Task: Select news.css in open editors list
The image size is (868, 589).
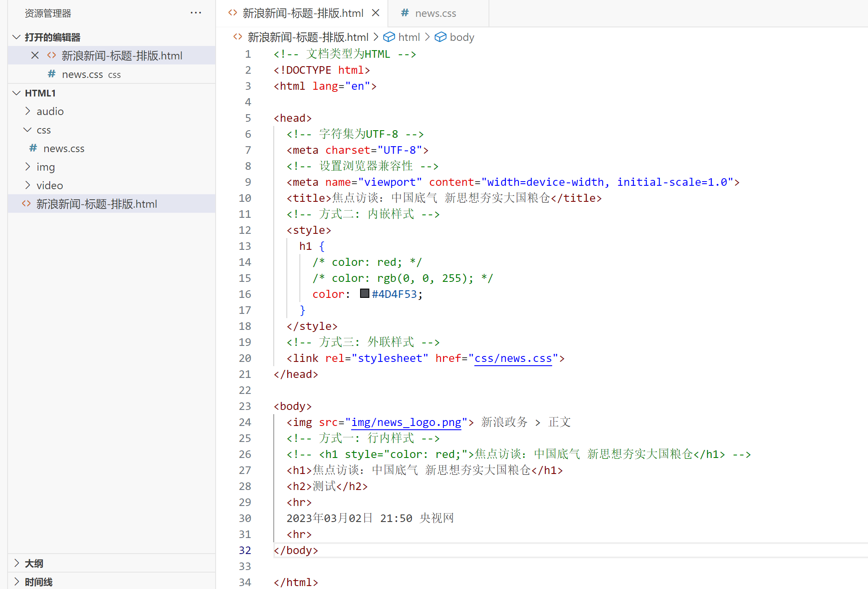Action: click(x=112, y=74)
